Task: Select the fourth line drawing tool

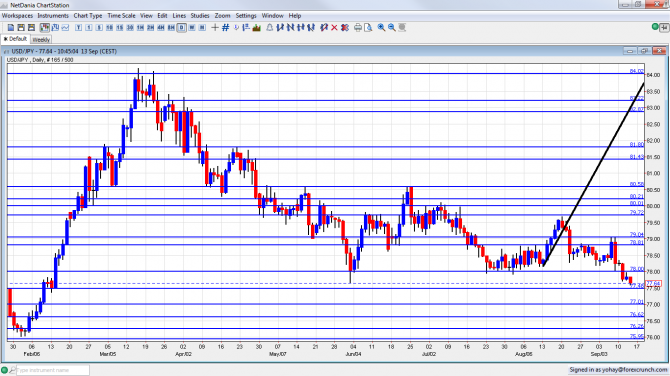Action: [x=311, y=27]
